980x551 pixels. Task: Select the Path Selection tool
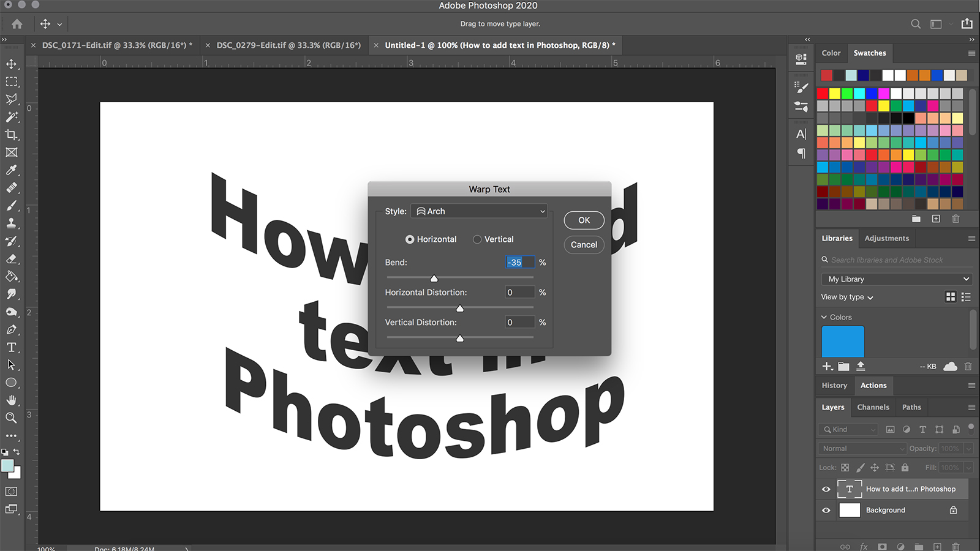pos(12,365)
